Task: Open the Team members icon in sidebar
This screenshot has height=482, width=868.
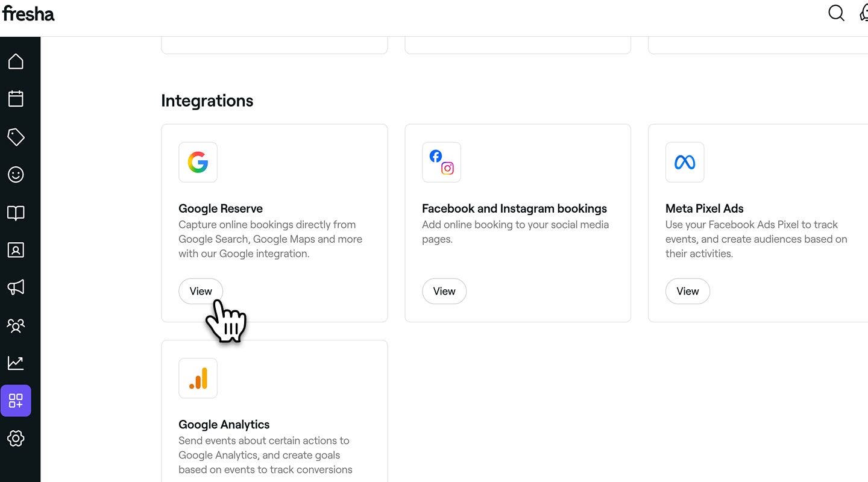Action: pos(16,325)
